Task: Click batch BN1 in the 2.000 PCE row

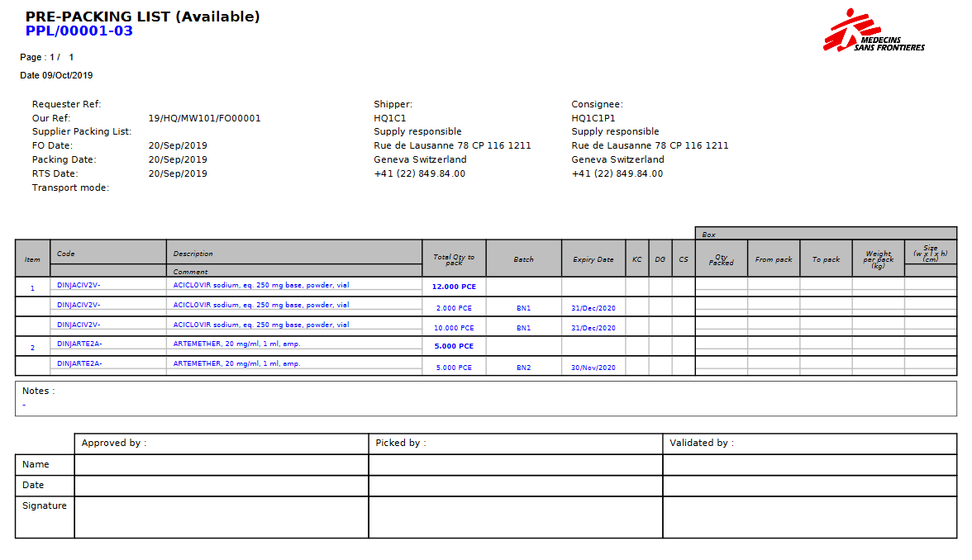Action: point(523,308)
